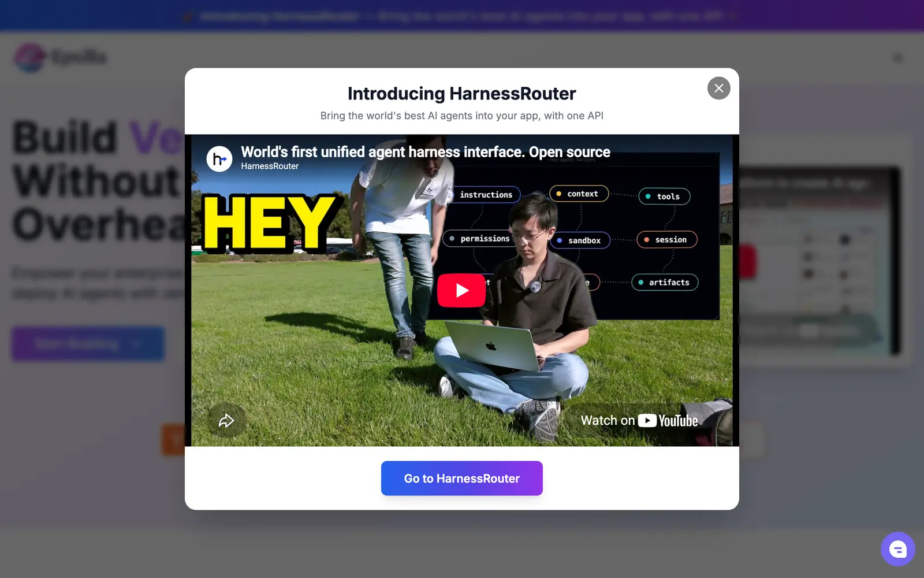
Task: Click the 'tools' node in the video
Action: [664, 197]
